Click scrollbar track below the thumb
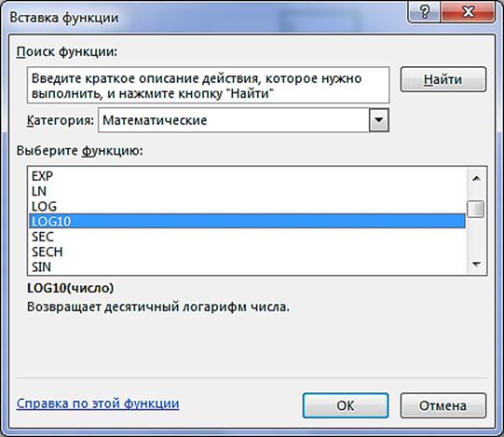The width and height of the screenshot is (504, 437). pos(476,237)
